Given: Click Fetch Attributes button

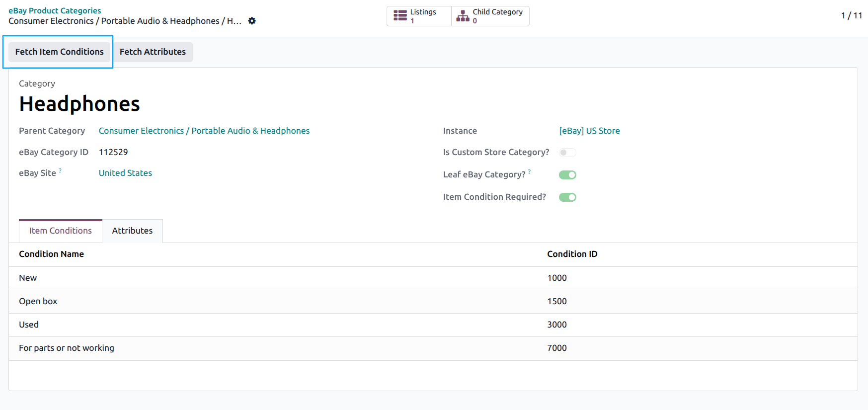Looking at the screenshot, I should [x=153, y=52].
